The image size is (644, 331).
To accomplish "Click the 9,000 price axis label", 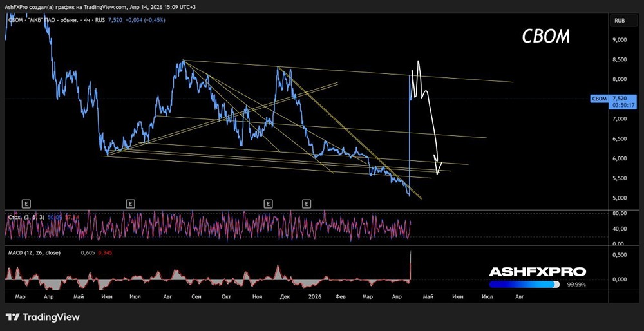I will pyautogui.click(x=619, y=40).
